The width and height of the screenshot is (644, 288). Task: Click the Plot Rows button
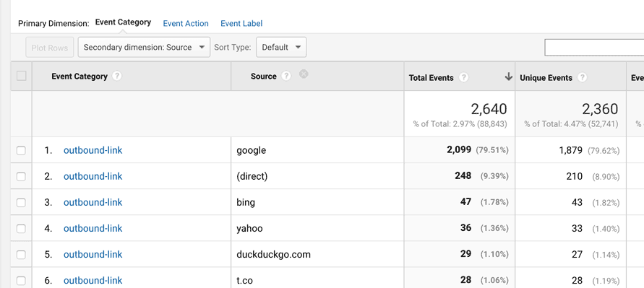(x=50, y=48)
